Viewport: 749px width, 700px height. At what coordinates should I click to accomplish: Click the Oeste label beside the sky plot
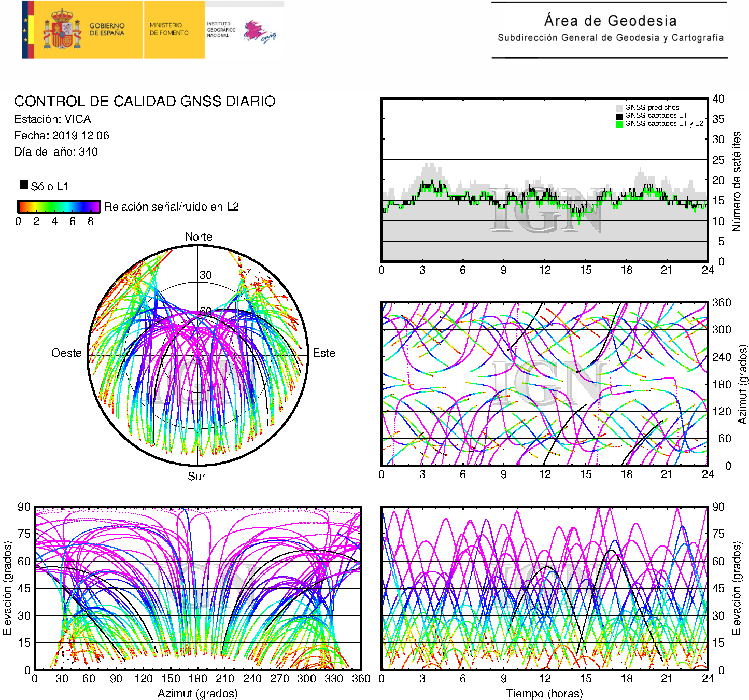(x=66, y=353)
